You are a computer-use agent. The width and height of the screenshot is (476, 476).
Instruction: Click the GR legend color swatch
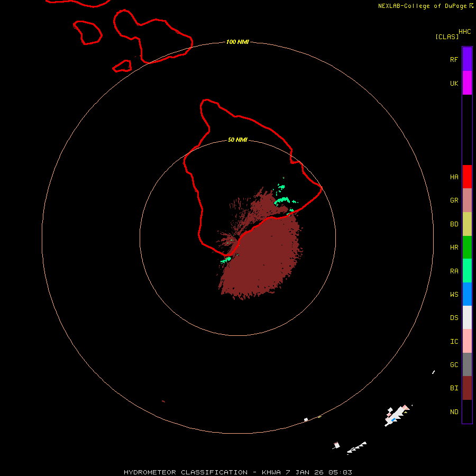(x=467, y=200)
